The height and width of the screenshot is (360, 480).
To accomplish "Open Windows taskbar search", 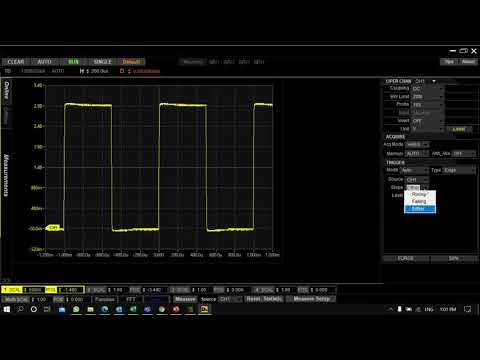I will (20, 309).
